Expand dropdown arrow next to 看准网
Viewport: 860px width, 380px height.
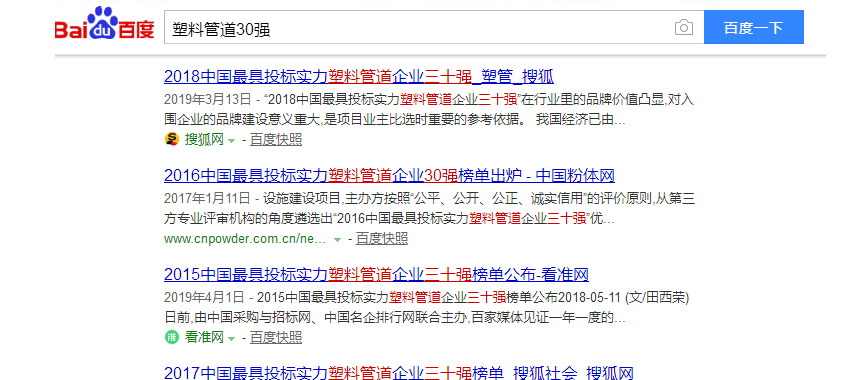(231, 338)
